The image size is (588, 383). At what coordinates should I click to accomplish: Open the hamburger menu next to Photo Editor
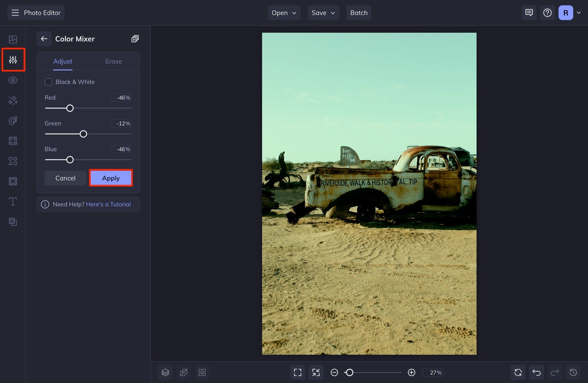(15, 13)
